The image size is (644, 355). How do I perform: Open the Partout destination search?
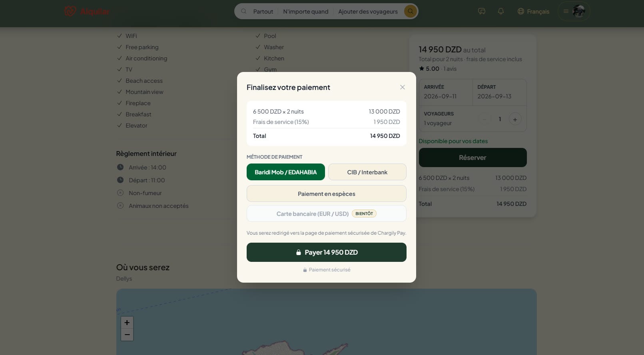point(263,12)
